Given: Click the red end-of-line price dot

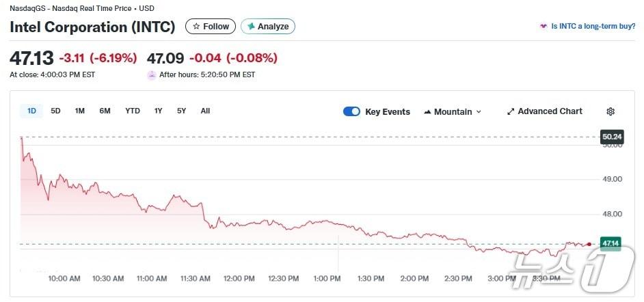Looking at the screenshot, I should click(589, 244).
